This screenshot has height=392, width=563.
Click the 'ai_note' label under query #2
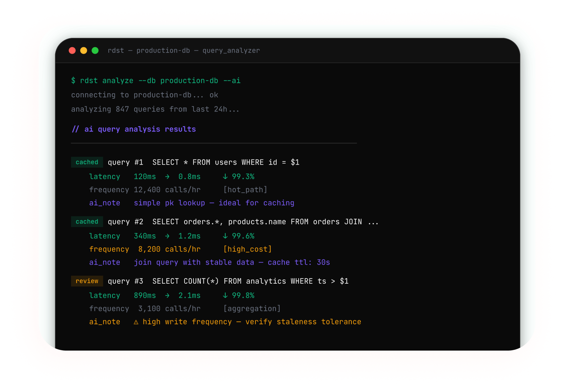pos(105,262)
